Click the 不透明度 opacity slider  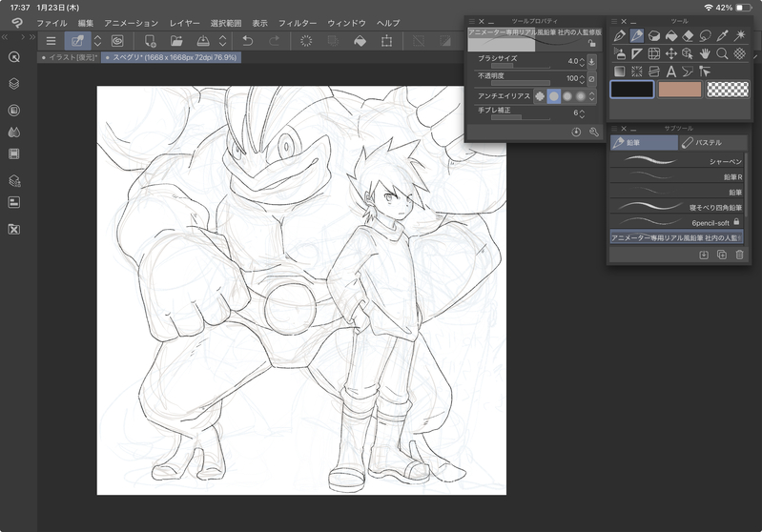point(520,83)
